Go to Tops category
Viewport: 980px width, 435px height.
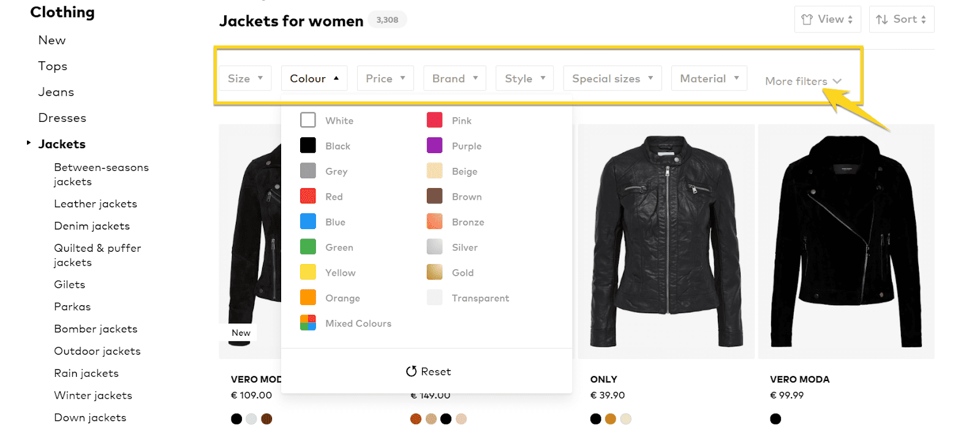point(53,66)
